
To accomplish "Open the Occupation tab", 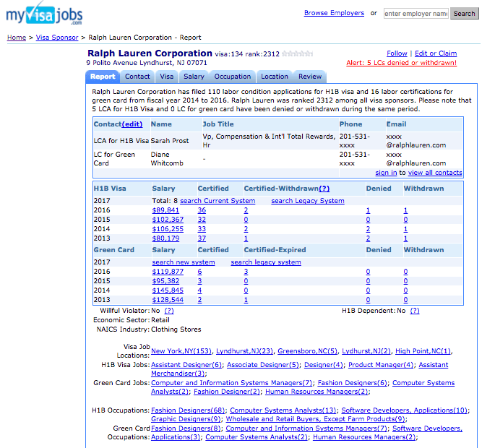I will pyautogui.click(x=233, y=77).
